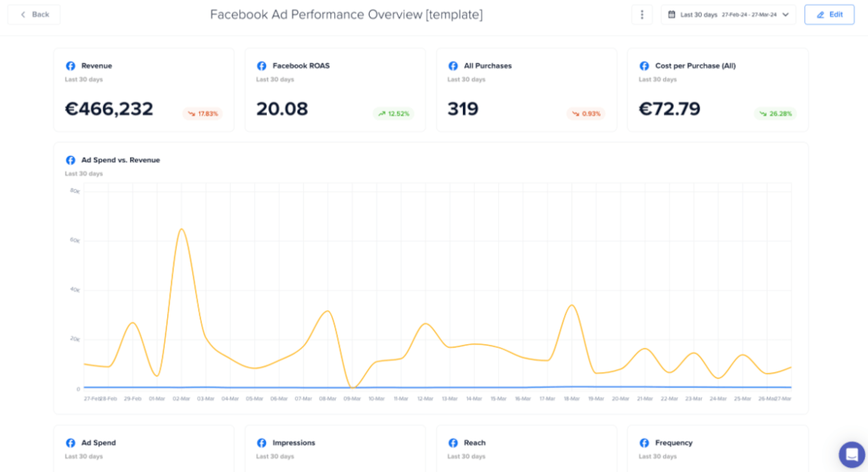Click the Facebook icon on All Purchases card
Screen dimensions: 868x472
[x=452, y=66]
